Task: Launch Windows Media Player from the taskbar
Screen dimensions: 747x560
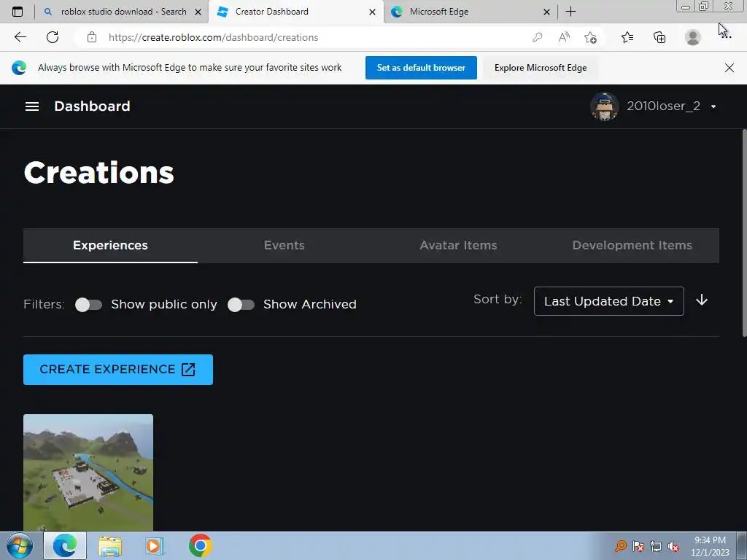Action: pos(154,545)
